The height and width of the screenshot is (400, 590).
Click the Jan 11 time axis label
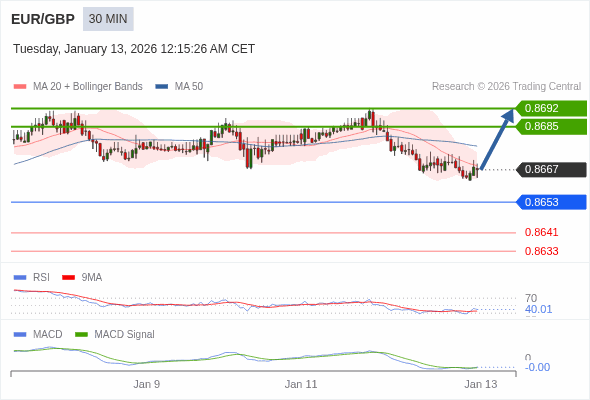click(301, 384)
